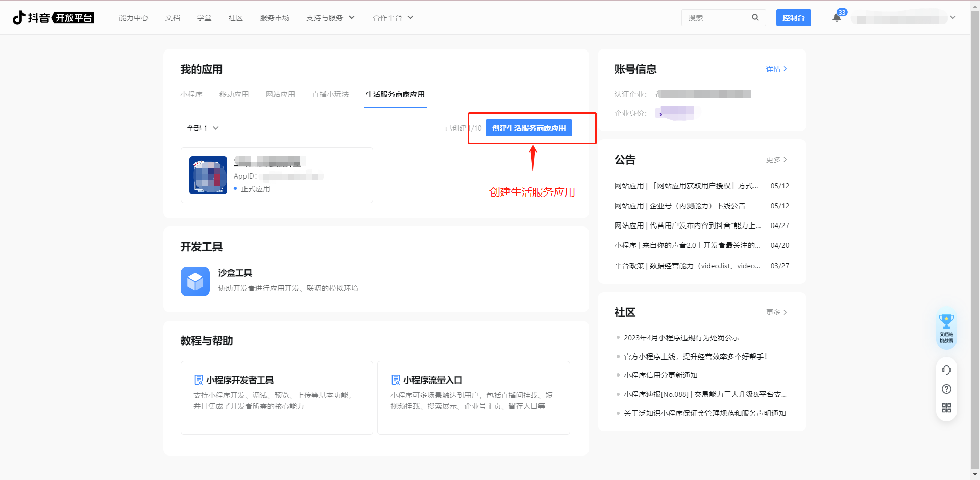
Task: Expand the 支持与服务 dropdown
Action: tap(330, 18)
